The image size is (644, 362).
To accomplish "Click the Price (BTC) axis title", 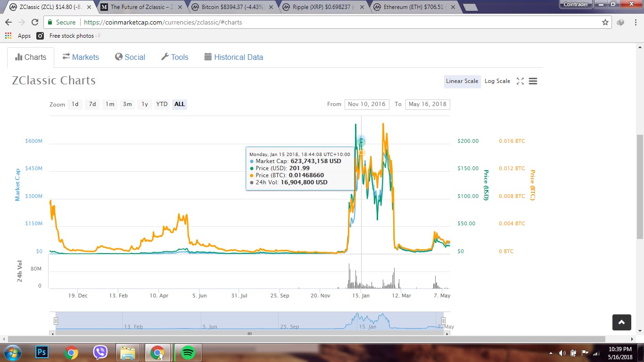I will 533,184.
